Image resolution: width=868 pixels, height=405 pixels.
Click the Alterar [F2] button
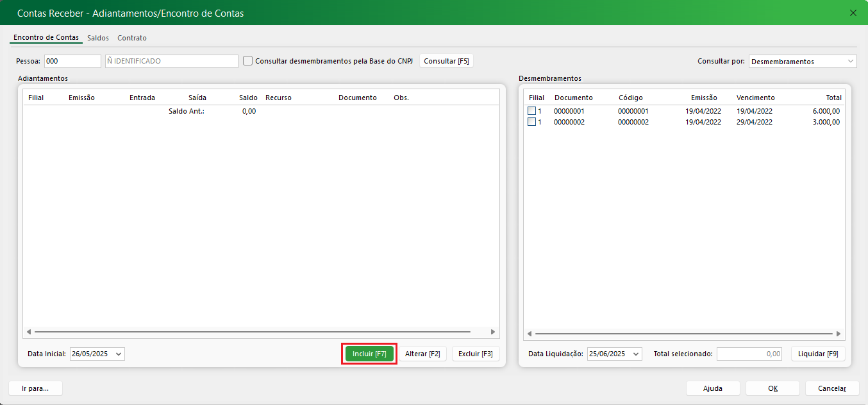click(422, 354)
